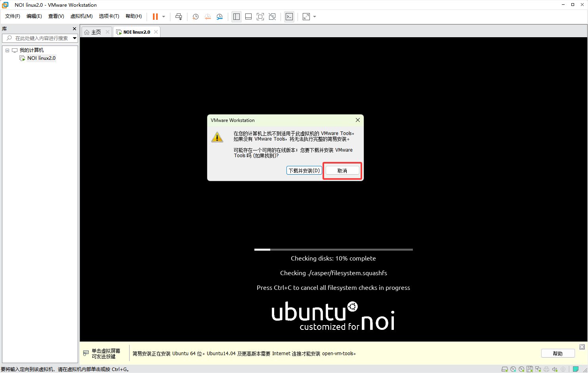Click the keyboard hint icon in info bar
The width and height of the screenshot is (588, 373).
tap(86, 353)
